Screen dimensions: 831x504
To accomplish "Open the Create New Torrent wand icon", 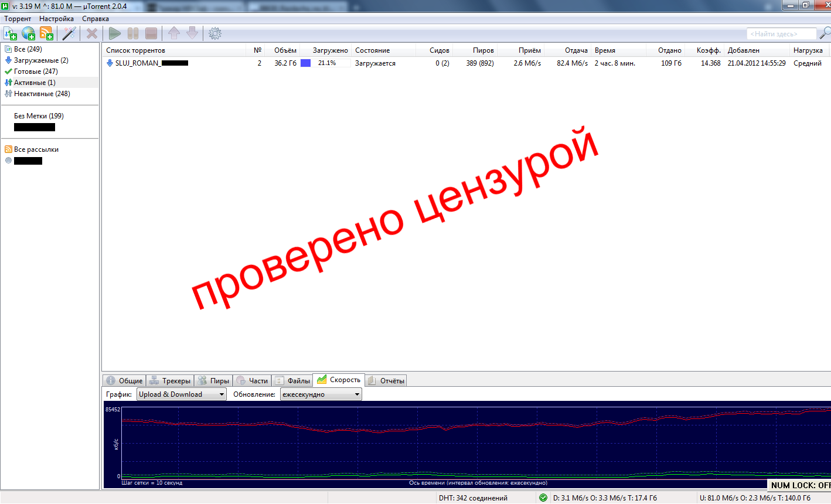I will [69, 33].
